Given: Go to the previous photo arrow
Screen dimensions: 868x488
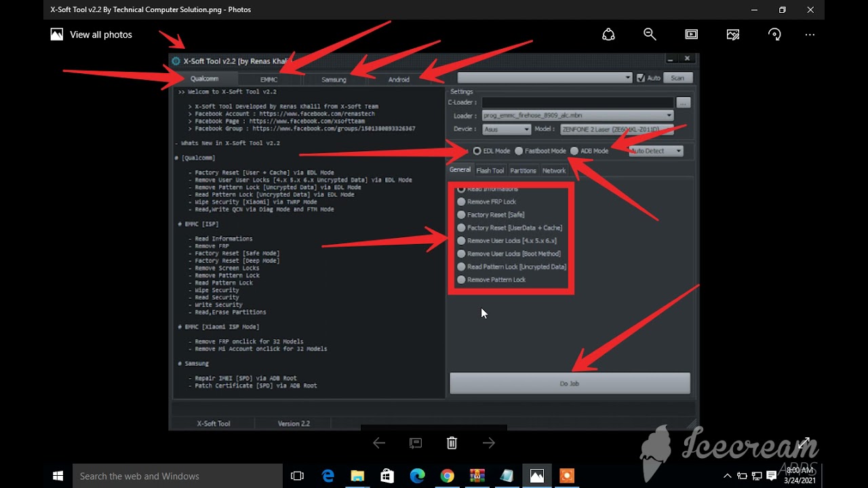Looking at the screenshot, I should point(379,443).
